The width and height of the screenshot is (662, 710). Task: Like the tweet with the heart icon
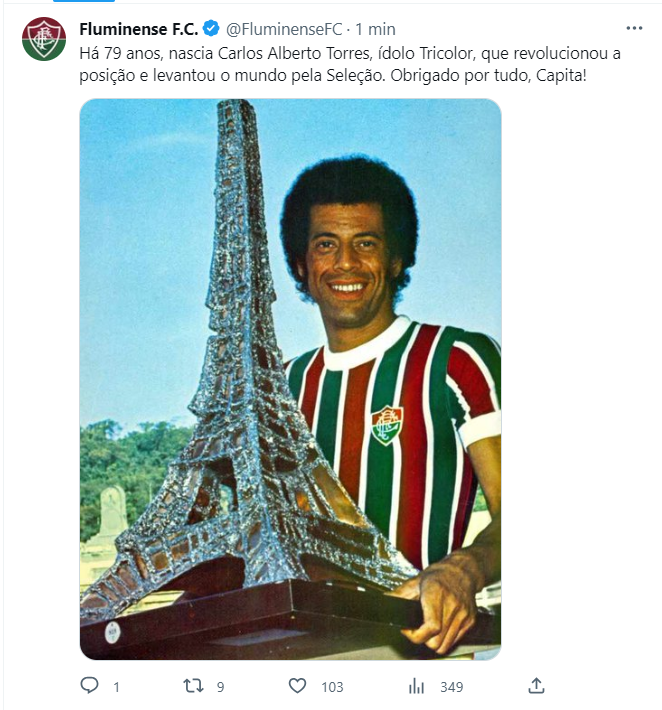pyautogui.click(x=297, y=686)
